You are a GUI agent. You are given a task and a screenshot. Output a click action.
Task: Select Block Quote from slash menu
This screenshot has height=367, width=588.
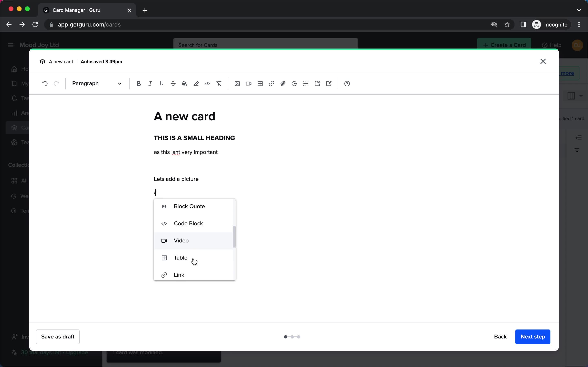(189, 206)
